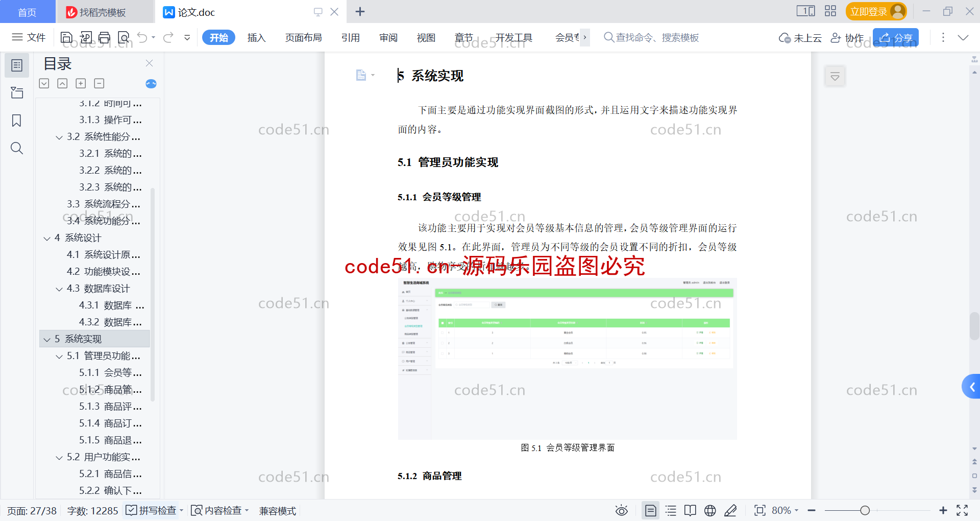Click the 分享 share button
Image resolution: width=980 pixels, height=521 pixels.
click(896, 38)
